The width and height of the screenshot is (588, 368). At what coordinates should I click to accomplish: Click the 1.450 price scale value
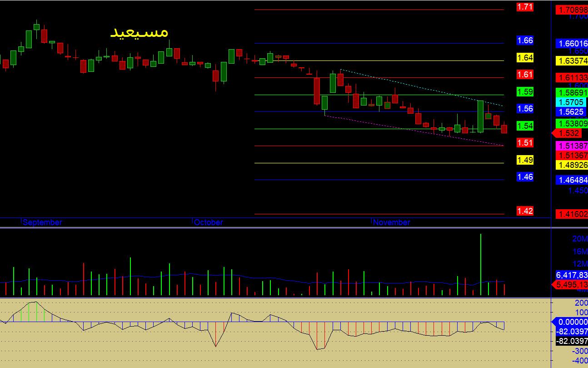(x=578, y=191)
